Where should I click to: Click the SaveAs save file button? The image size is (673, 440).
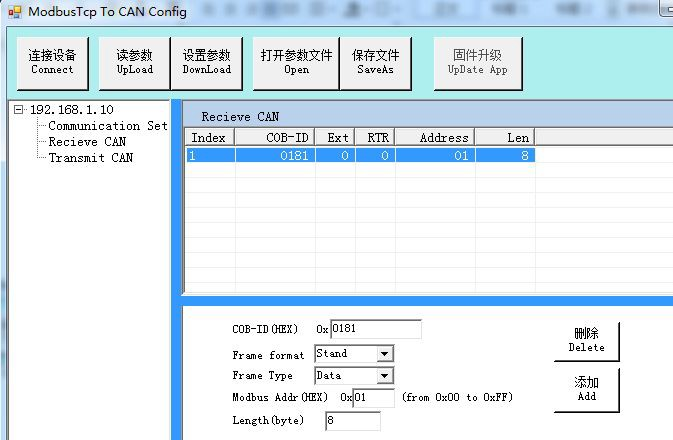click(x=376, y=63)
